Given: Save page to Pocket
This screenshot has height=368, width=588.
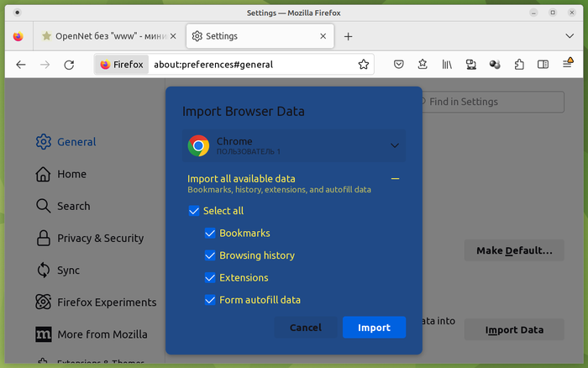Looking at the screenshot, I should (x=400, y=65).
